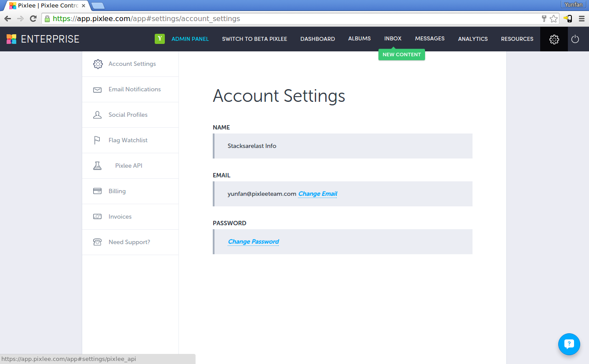Click the green Y user avatar
The height and width of the screenshot is (364, 589).
pos(160,39)
